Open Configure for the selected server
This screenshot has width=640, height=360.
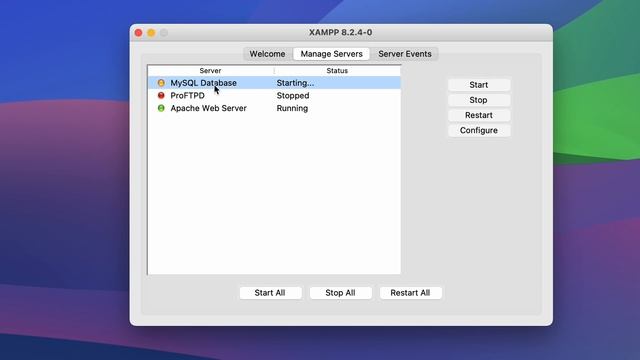pyautogui.click(x=479, y=130)
